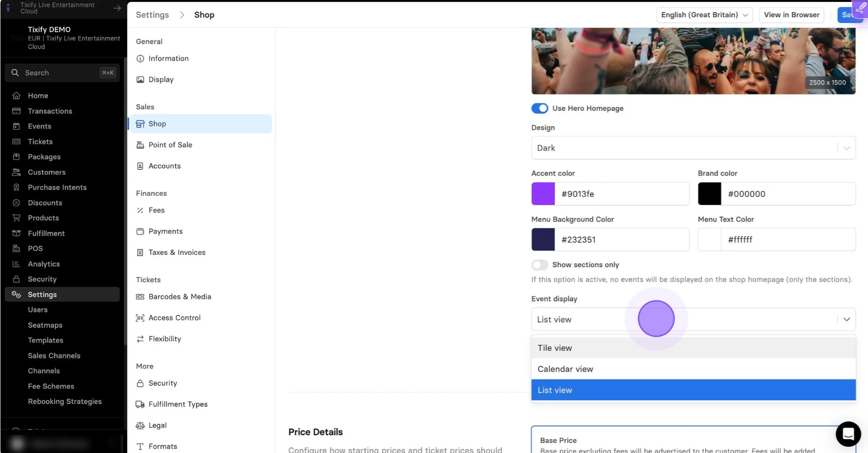
Task: Click the Menu Text Color hex field
Action: (x=788, y=239)
